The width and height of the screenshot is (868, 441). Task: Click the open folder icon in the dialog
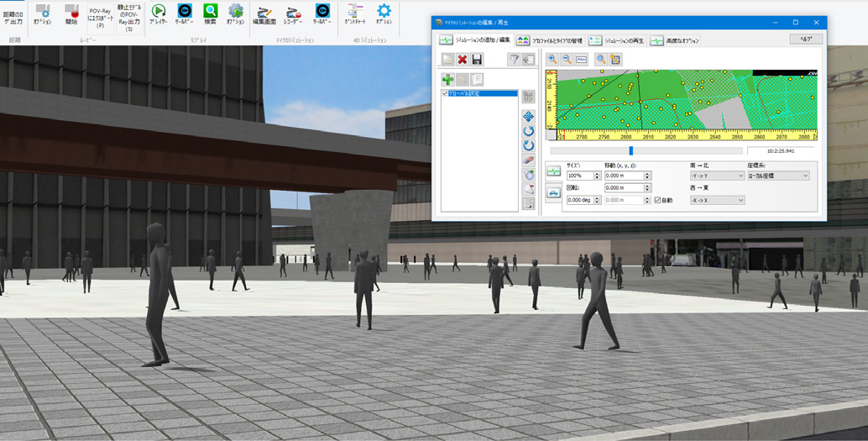[x=447, y=60]
